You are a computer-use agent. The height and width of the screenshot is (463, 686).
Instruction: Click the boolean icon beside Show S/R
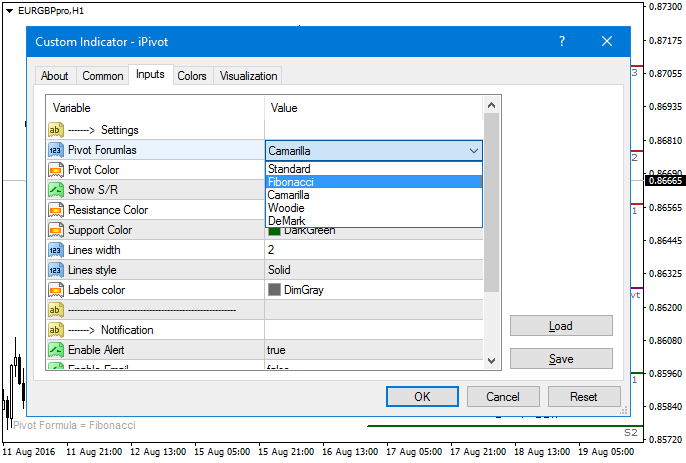(56, 190)
